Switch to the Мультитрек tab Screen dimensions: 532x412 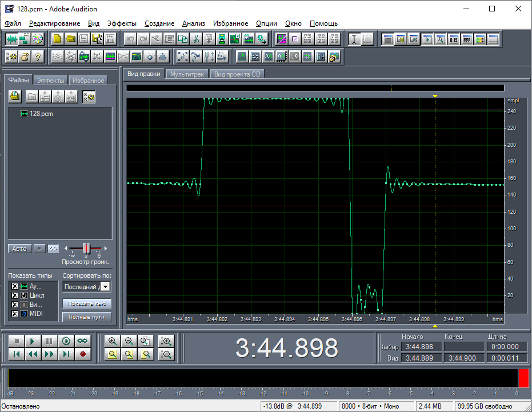(x=186, y=74)
